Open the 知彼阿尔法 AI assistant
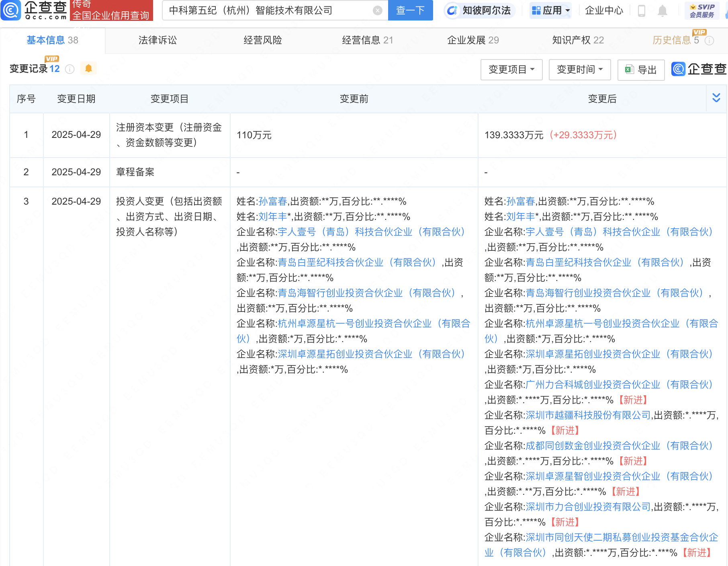728x566 pixels. tap(479, 10)
